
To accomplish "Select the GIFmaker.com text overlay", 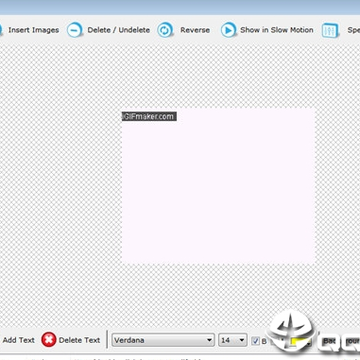I will 149,116.
